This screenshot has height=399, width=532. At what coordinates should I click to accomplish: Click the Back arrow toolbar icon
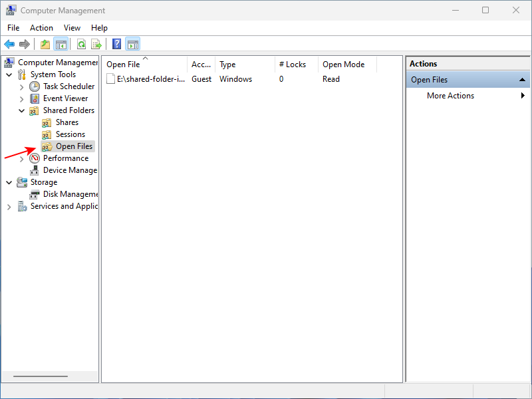9,44
